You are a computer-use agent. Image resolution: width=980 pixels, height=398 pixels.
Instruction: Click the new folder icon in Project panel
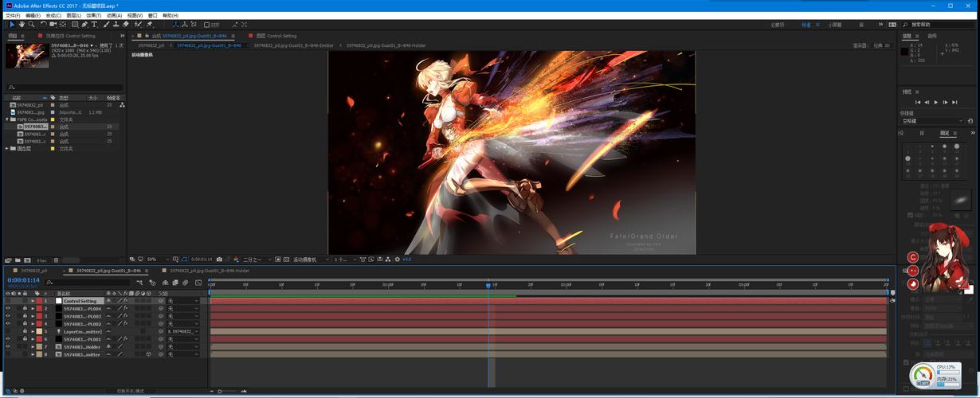pyautogui.click(x=18, y=259)
